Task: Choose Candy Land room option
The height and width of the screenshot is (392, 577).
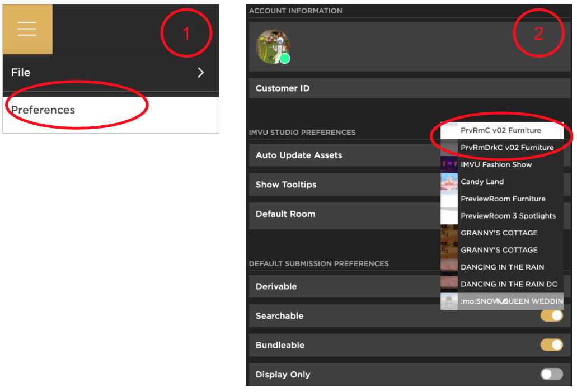Action: pyautogui.click(x=502, y=182)
